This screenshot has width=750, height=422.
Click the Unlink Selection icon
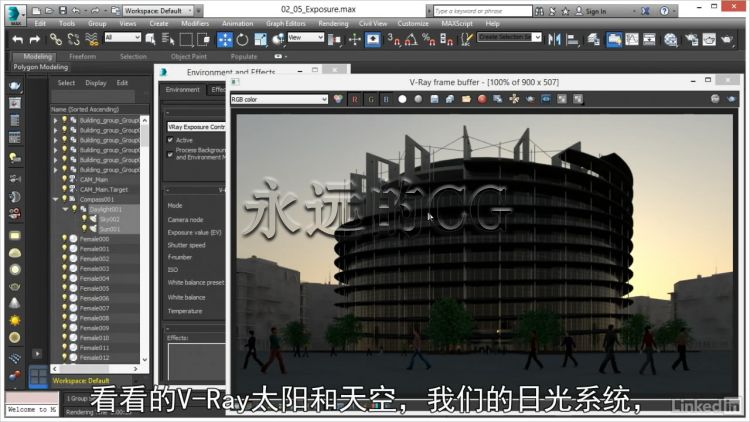click(74, 39)
